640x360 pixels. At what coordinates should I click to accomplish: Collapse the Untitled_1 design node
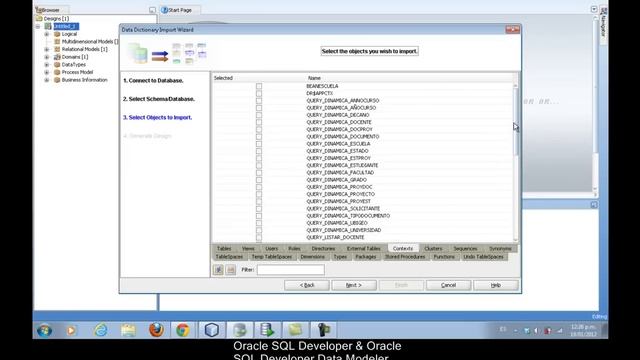[38, 27]
